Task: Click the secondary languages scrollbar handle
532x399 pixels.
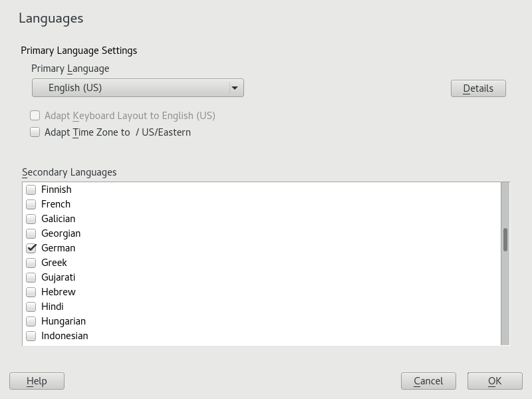Action: coord(505,239)
